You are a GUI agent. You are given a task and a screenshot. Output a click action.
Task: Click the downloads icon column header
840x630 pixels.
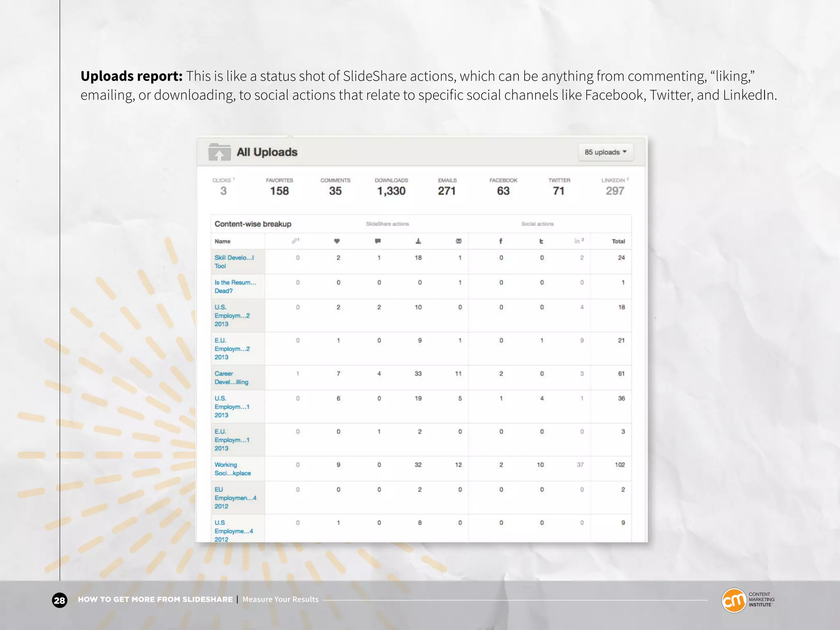pyautogui.click(x=418, y=241)
